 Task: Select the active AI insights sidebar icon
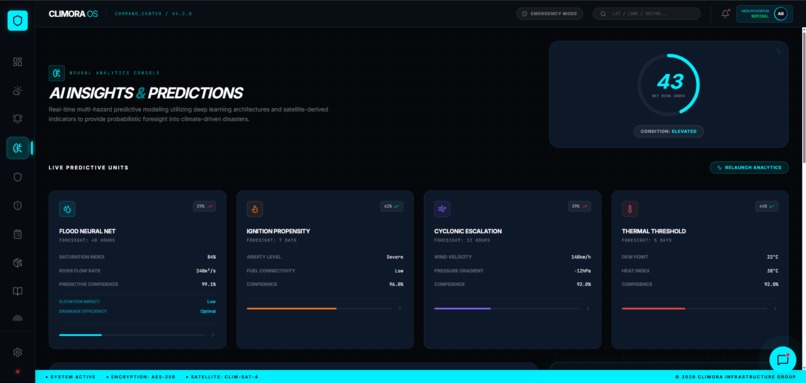pos(17,148)
